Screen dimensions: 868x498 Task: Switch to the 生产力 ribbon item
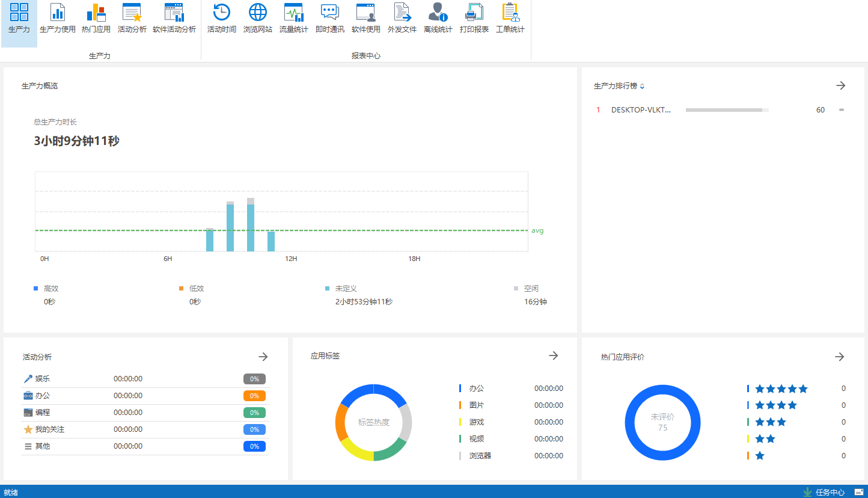(19, 18)
